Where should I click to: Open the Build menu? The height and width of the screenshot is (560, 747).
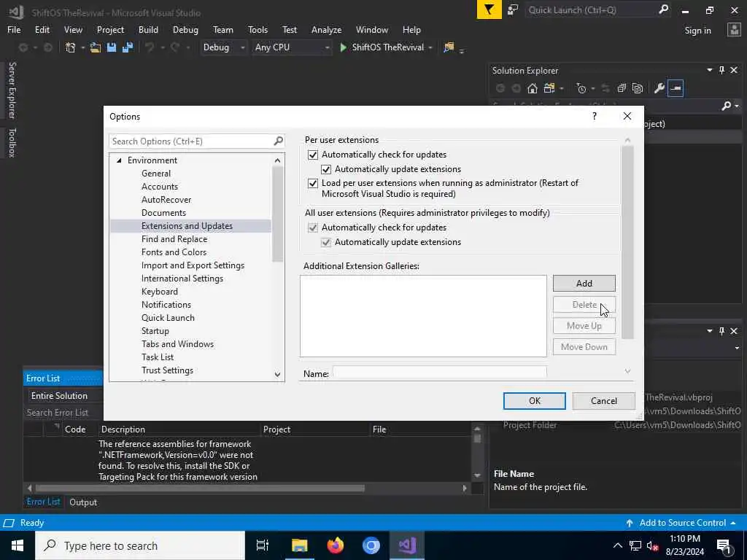tap(148, 29)
